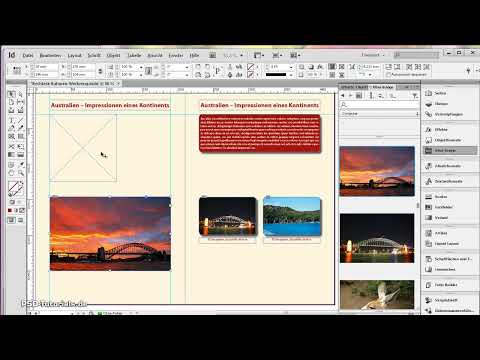Open the highlighted Mini Bridge panel button
480x360 pixels.
click(449, 151)
